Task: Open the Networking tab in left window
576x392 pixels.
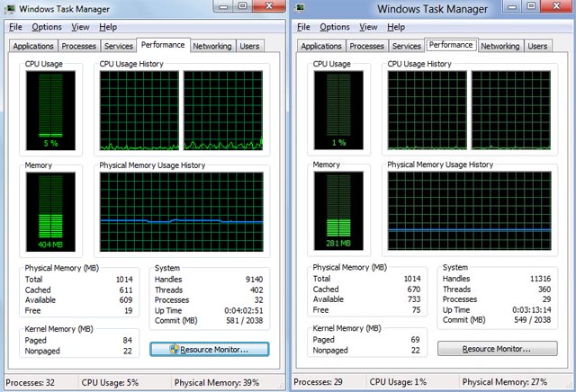Action: pyautogui.click(x=212, y=46)
